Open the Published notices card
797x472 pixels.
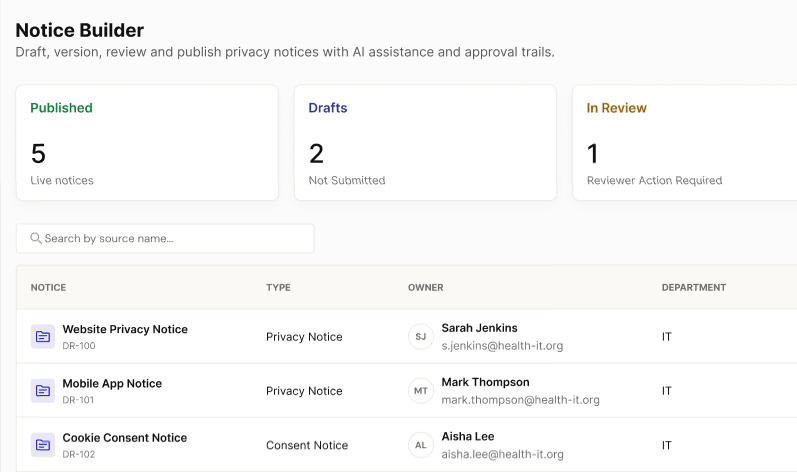coord(147,143)
